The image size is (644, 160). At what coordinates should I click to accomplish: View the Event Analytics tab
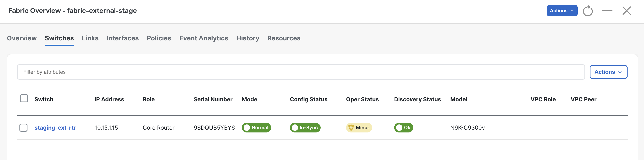[204, 38]
